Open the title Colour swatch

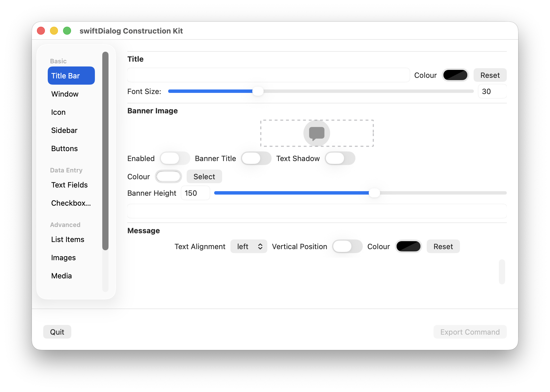tap(455, 75)
